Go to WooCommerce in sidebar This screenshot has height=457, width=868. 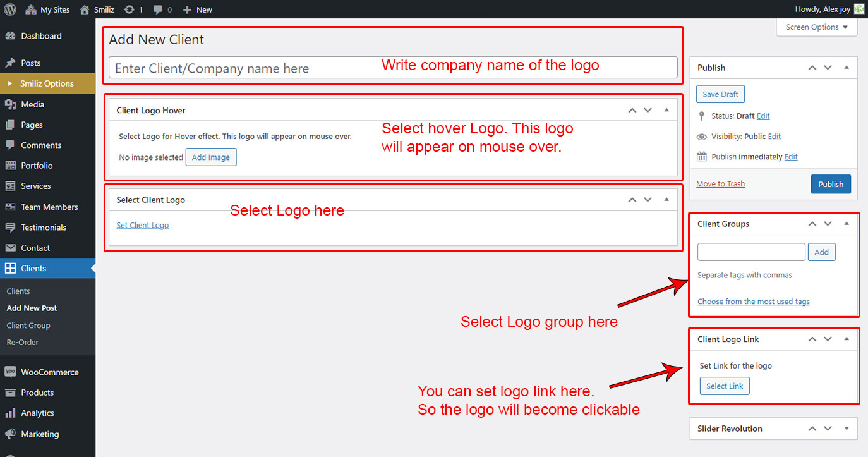[x=49, y=372]
